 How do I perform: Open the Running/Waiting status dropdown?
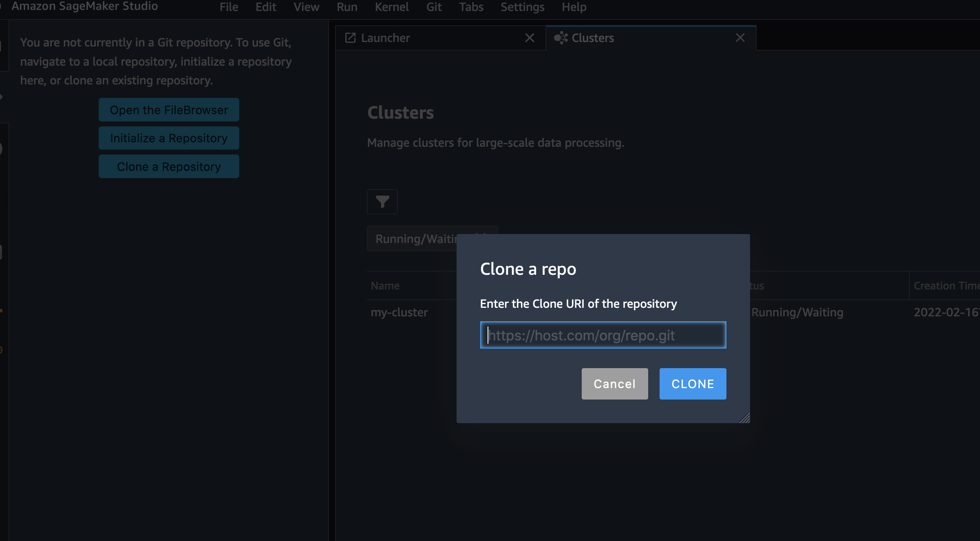412,238
